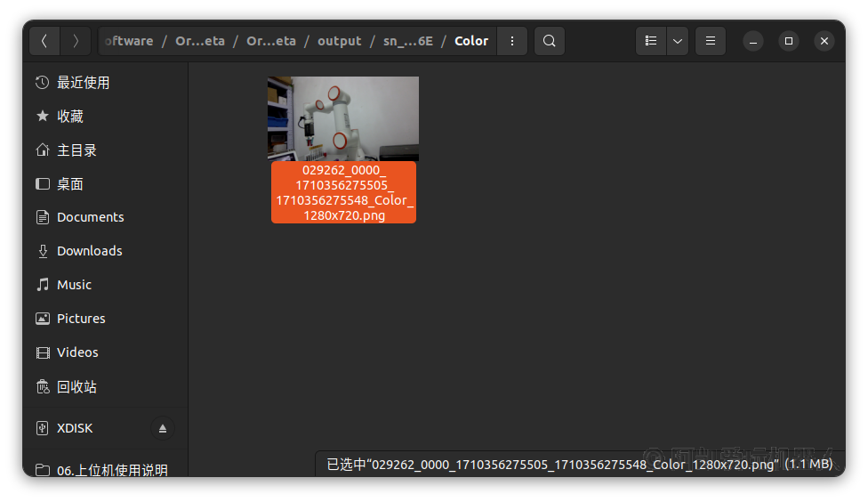This screenshot has height=502, width=868.
Task: Select the Downloads sidebar entry
Action: click(x=89, y=251)
